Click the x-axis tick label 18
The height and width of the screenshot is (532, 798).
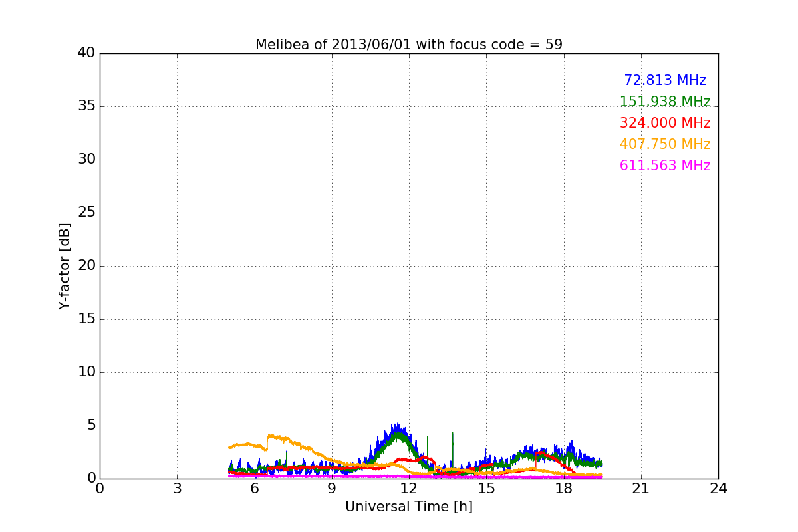[563, 489]
